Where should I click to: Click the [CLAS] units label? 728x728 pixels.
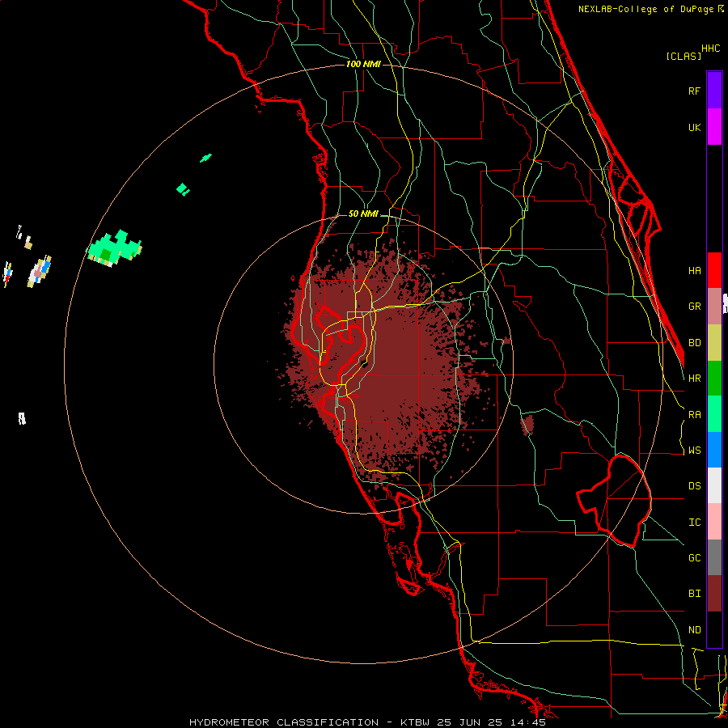pos(684,56)
